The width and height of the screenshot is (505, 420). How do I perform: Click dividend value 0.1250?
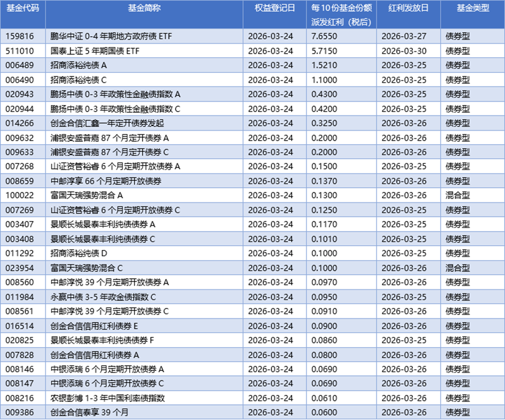pyautogui.click(x=325, y=210)
